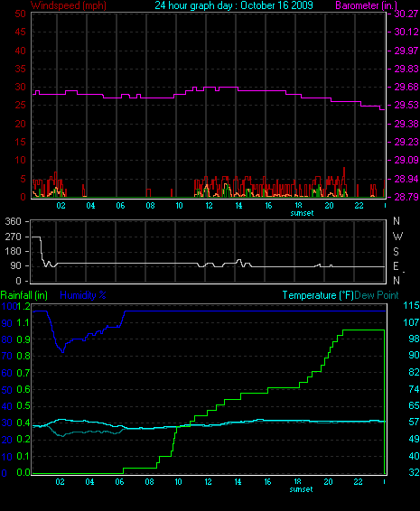
Task: Select the green 0.9 rainfall axis value
Action: click(23, 339)
